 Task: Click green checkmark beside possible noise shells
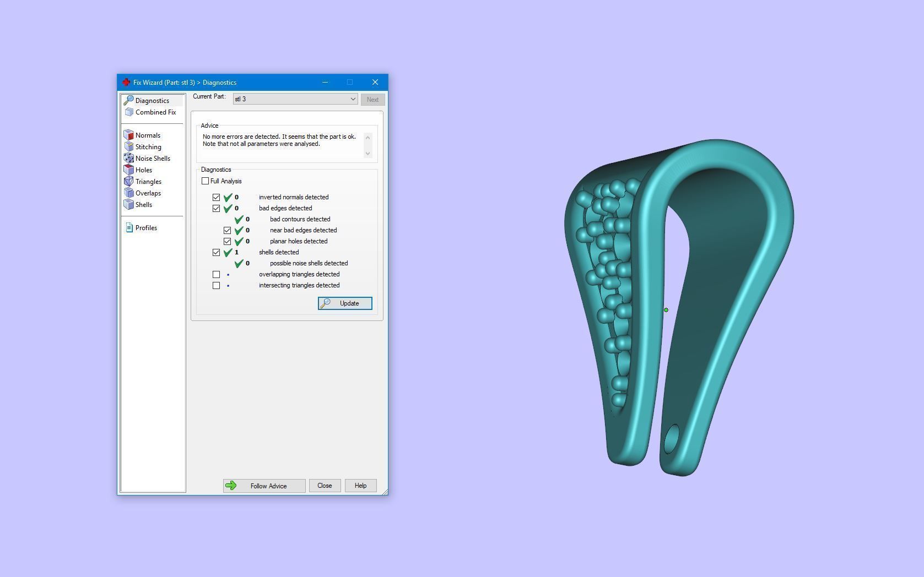pyautogui.click(x=239, y=263)
